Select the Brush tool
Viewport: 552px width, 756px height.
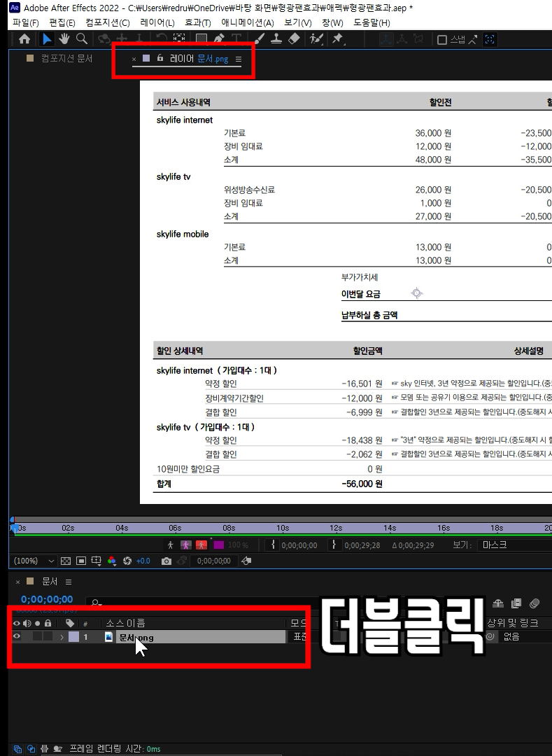coord(259,39)
